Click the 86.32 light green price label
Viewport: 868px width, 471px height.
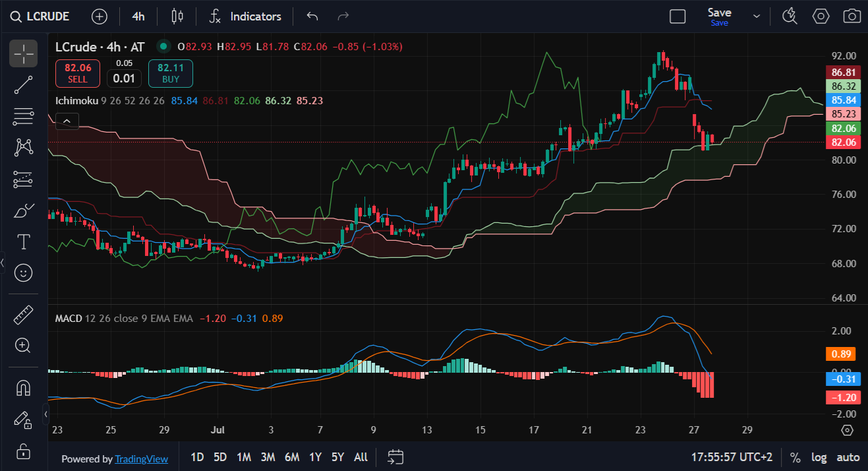click(x=844, y=86)
